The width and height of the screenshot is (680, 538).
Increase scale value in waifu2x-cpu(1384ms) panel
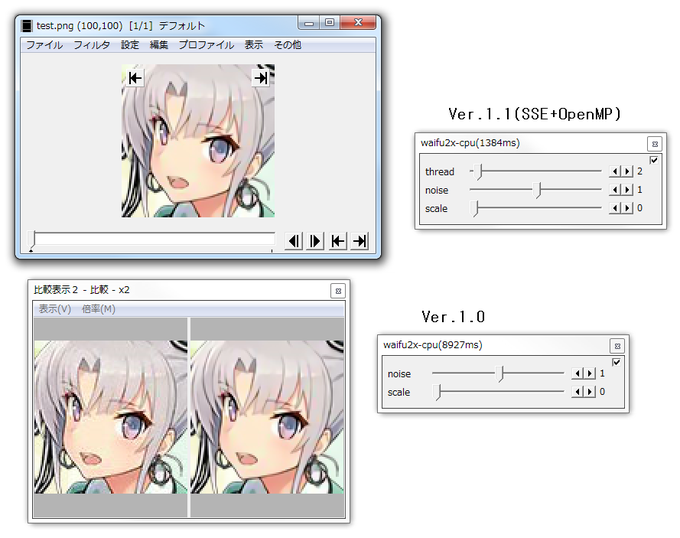627,208
